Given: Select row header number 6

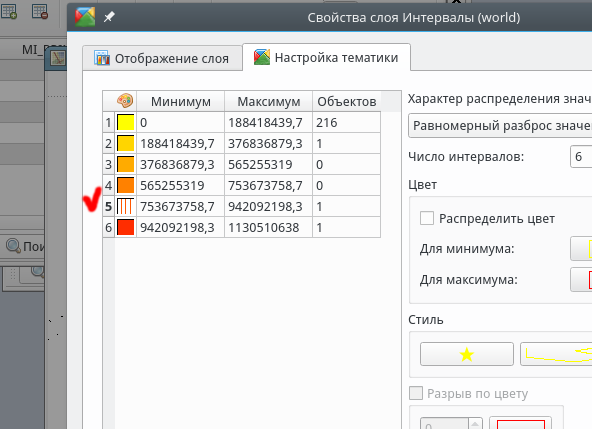Looking at the screenshot, I should coord(108,227).
